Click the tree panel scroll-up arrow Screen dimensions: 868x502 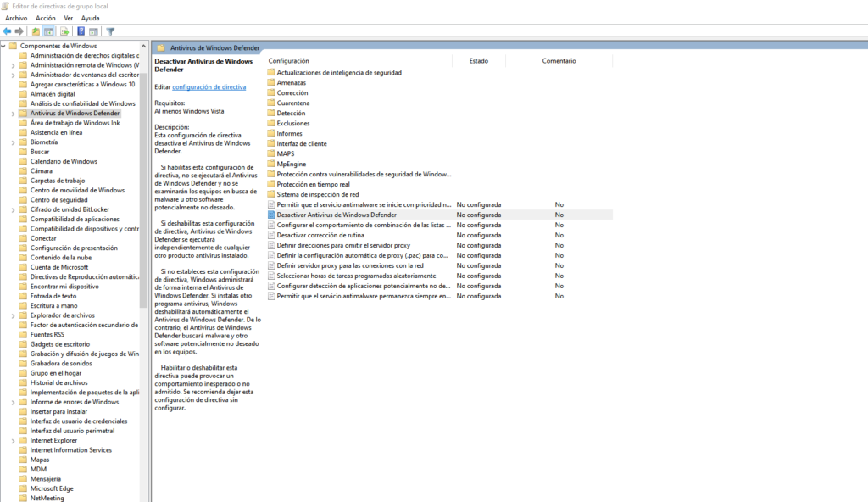point(144,46)
